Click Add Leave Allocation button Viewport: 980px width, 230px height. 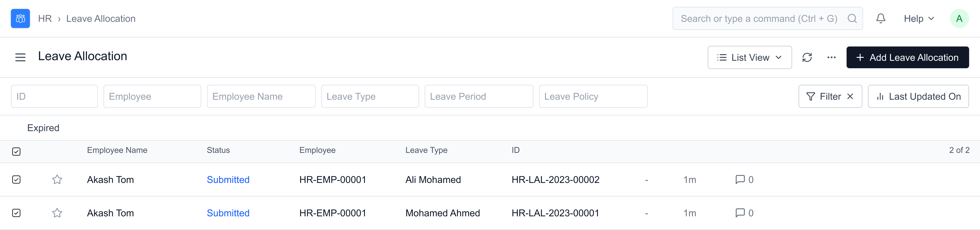click(907, 57)
